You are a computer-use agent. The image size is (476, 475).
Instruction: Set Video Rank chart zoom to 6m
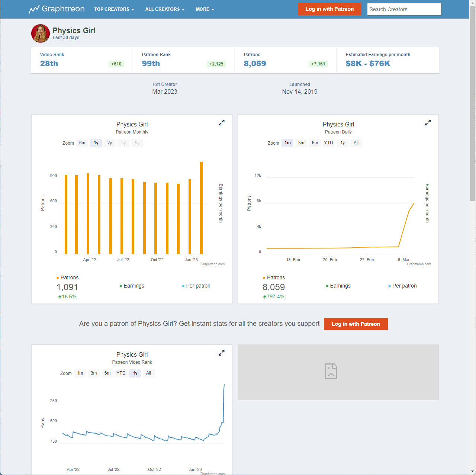point(107,373)
